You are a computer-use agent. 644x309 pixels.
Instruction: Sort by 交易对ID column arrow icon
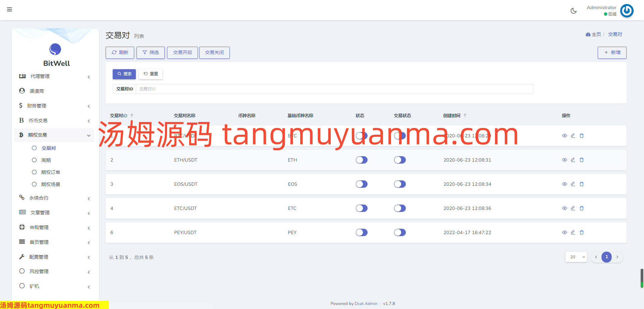[132, 116]
